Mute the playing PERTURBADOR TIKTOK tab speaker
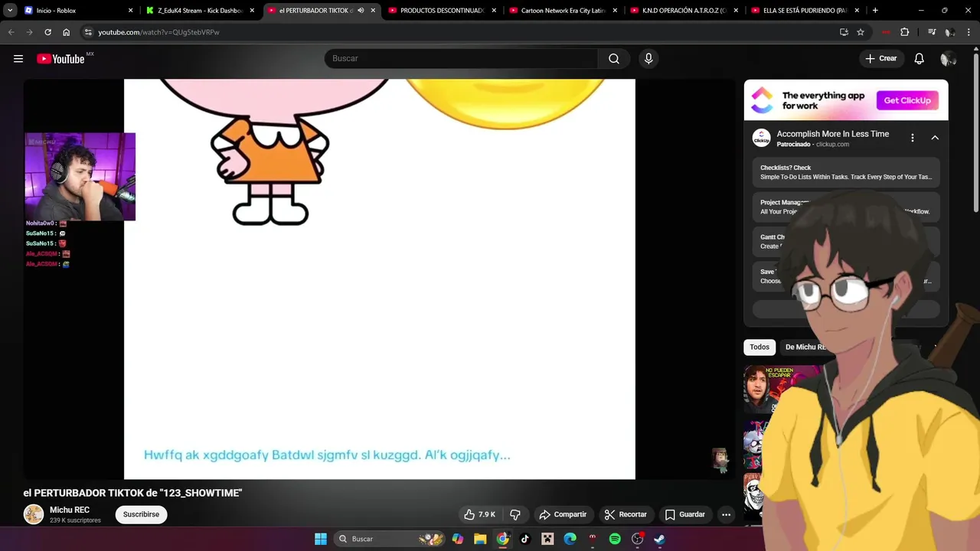This screenshot has height=551, width=980. pyautogui.click(x=361, y=11)
